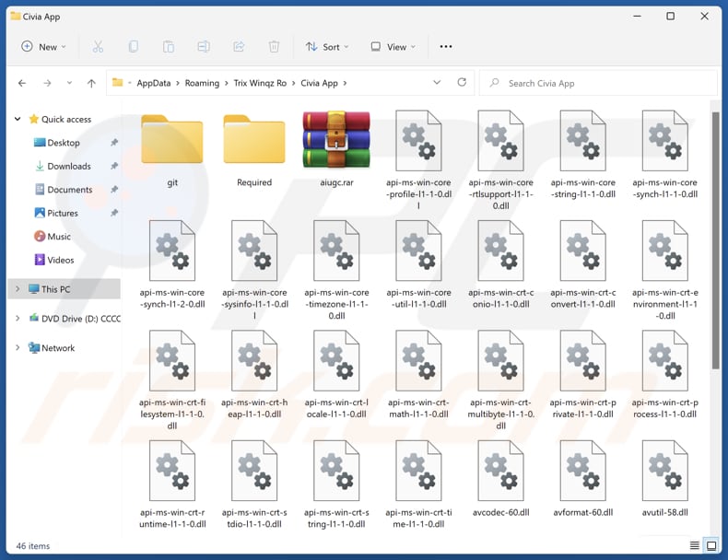The width and height of the screenshot is (728, 560).
Task: Select api-ms-win-core-util-l1-1-0.dll file icon
Action: click(x=418, y=251)
